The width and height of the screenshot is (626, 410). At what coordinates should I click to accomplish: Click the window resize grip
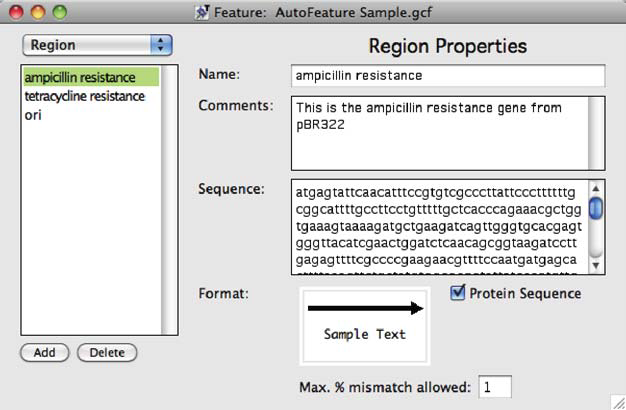click(618, 402)
